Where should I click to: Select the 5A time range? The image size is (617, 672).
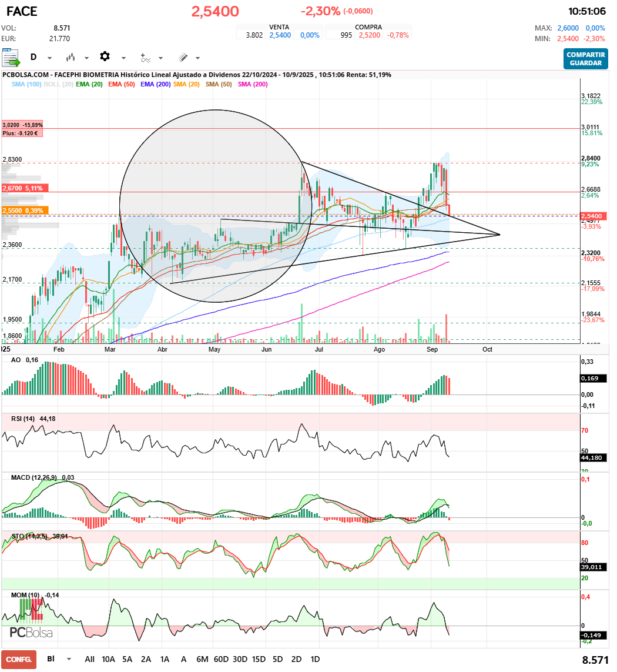128,659
